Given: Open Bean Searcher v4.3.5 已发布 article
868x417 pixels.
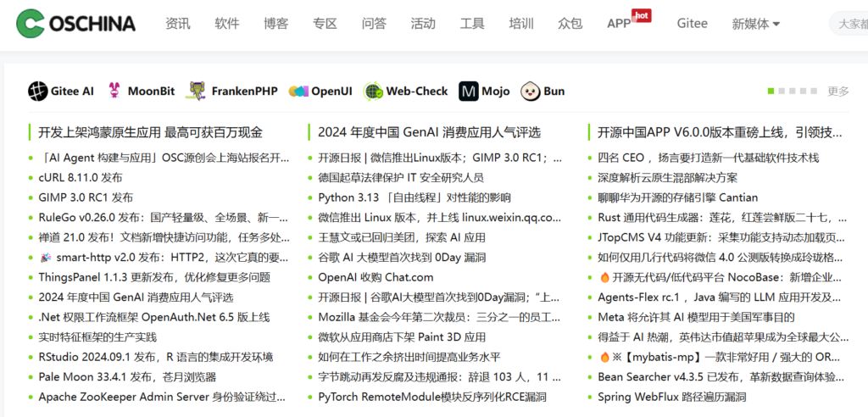Looking at the screenshot, I should coord(721,377).
